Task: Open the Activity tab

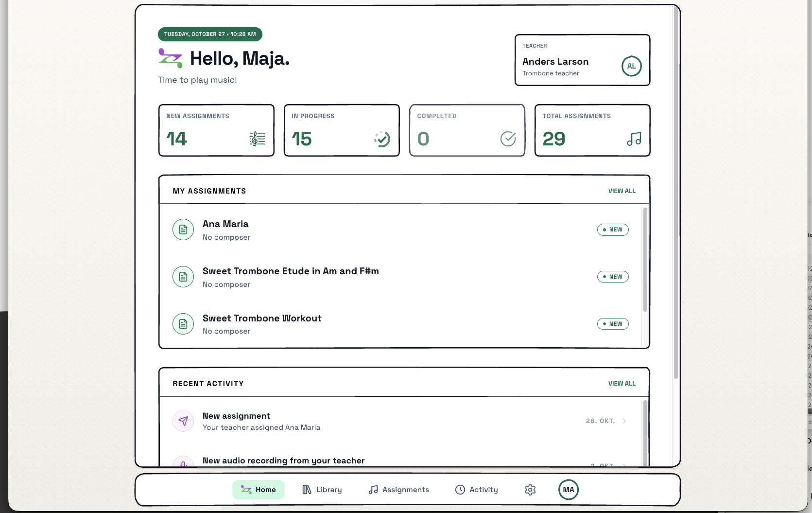Action: 477,490
